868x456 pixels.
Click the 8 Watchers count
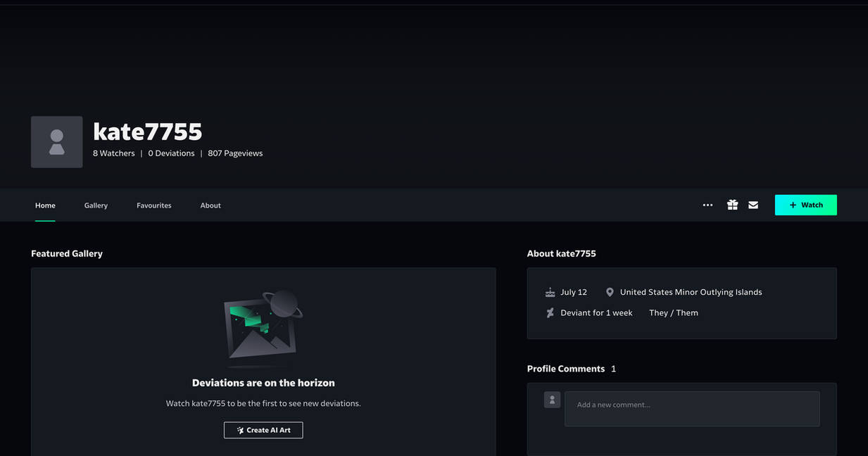click(x=114, y=153)
